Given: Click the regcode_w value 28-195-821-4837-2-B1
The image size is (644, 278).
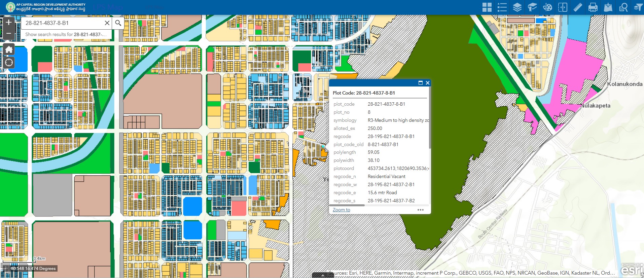Looking at the screenshot, I should [x=391, y=184].
